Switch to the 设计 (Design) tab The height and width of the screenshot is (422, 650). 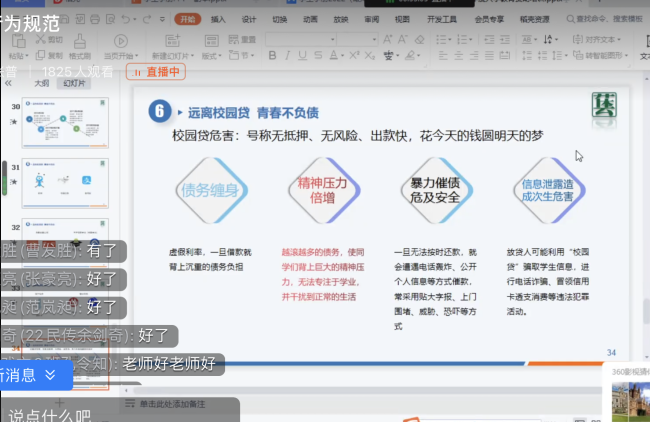tap(249, 19)
